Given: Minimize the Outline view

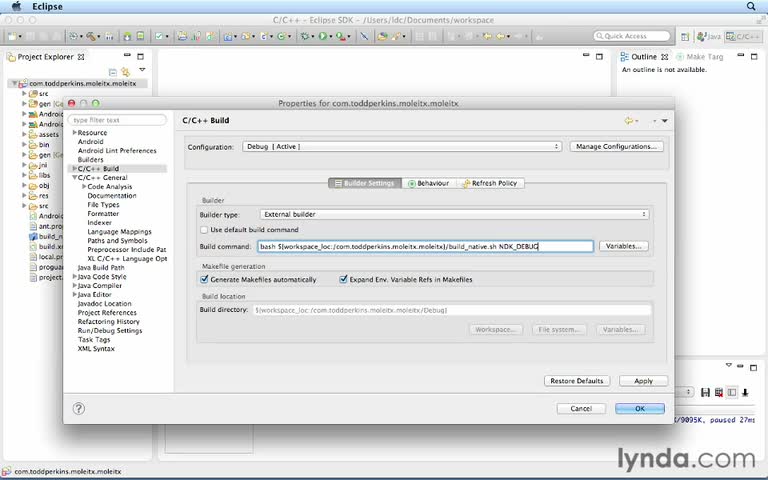Looking at the screenshot, I should 741,55.
